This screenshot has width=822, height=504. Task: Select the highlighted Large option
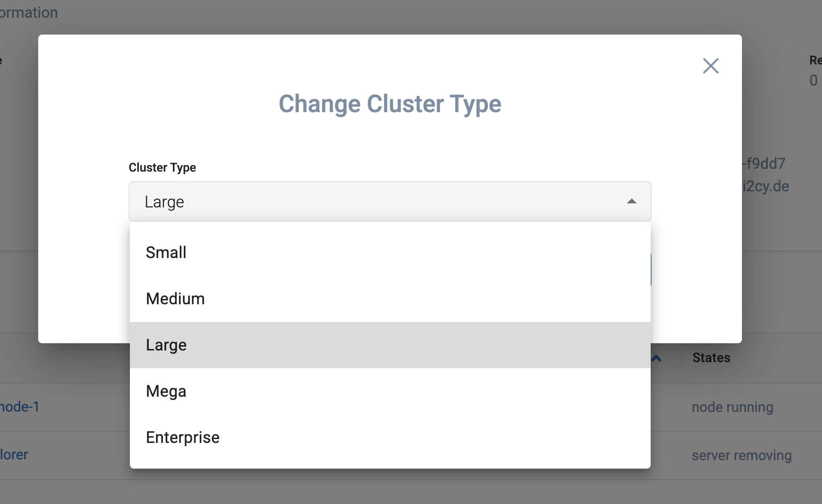(390, 345)
